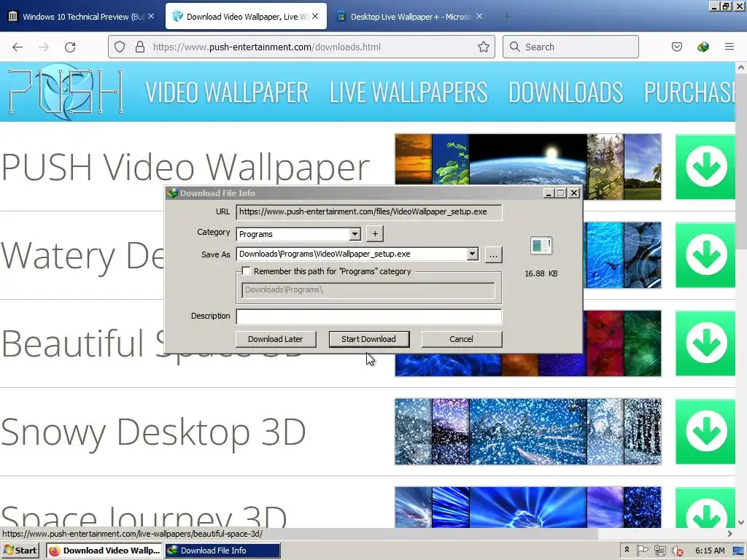Open the shield tracking protection icon

click(x=120, y=47)
